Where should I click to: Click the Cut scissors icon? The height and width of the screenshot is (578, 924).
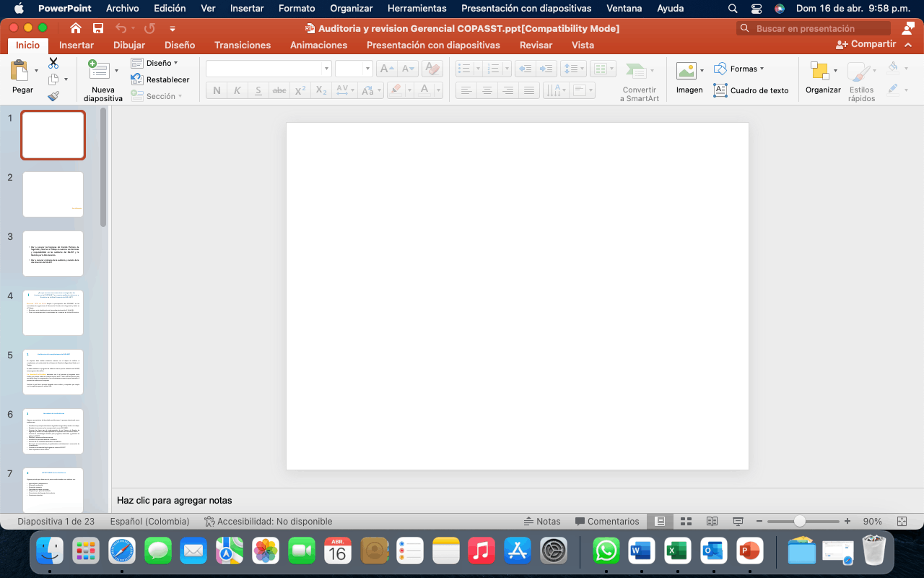pos(53,64)
